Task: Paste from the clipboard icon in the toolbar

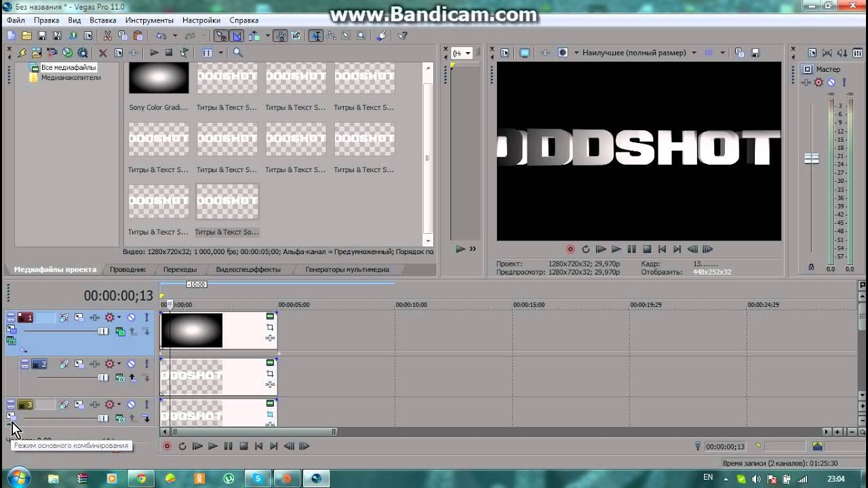Action: pos(138,36)
